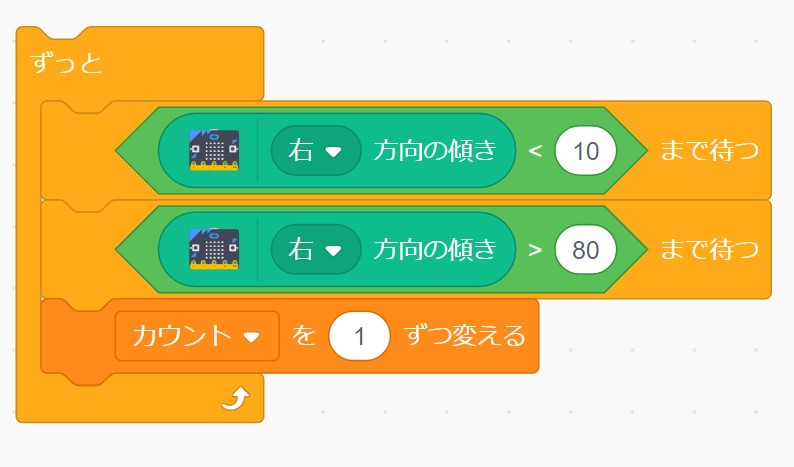
Task: Expand the カウント variable dropdown
Action: [197, 336]
